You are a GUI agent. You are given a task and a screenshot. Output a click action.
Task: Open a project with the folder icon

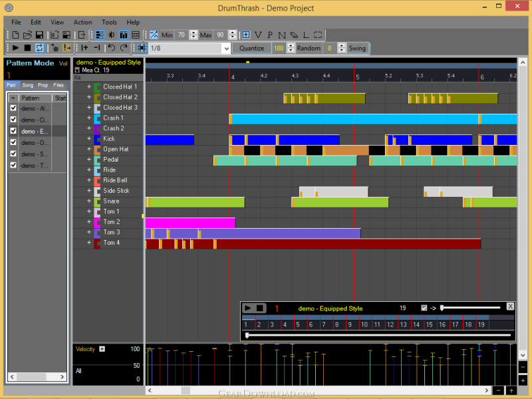pos(27,35)
